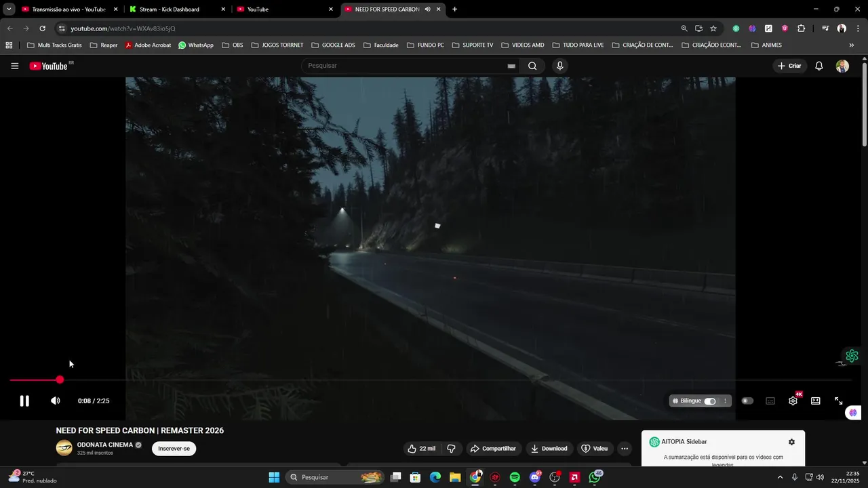Click the magnifier search button beside Pesquisar
Viewport: 868px width, 488px height.
(x=532, y=66)
